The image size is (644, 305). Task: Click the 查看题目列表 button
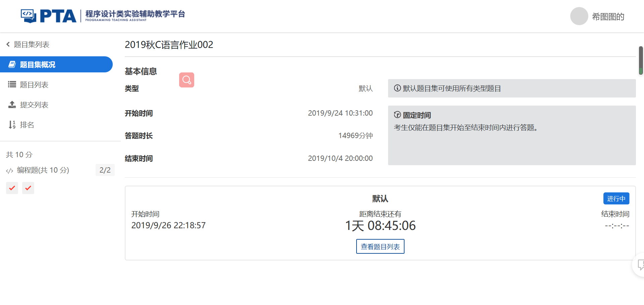coord(380,247)
